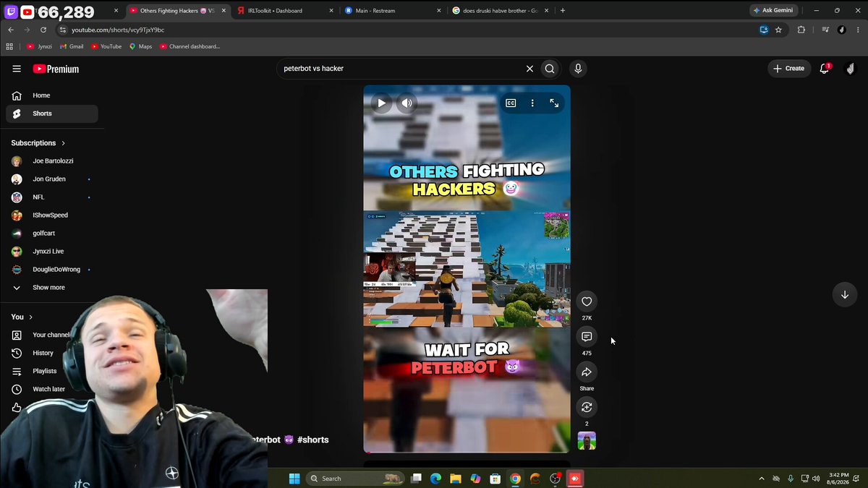The height and width of the screenshot is (488, 868).
Task: Expand the Subscriptions section
Action: (x=38, y=143)
